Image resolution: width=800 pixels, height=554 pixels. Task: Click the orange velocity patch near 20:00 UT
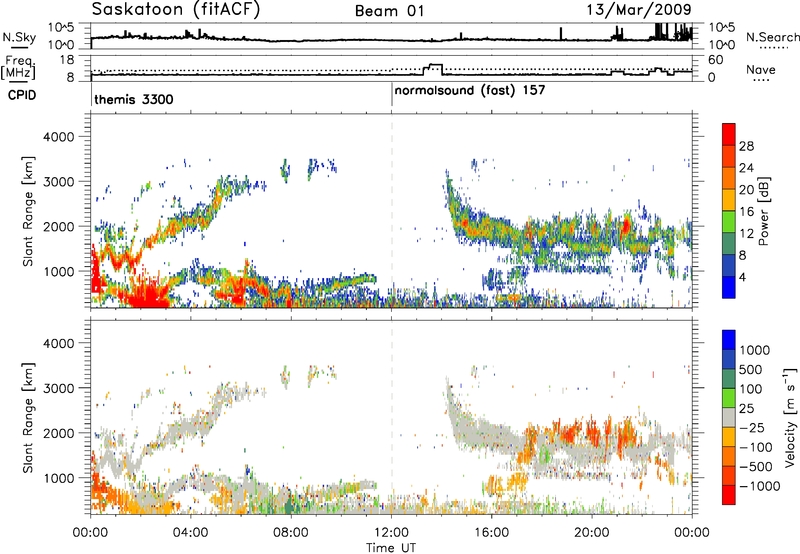[x=593, y=435]
